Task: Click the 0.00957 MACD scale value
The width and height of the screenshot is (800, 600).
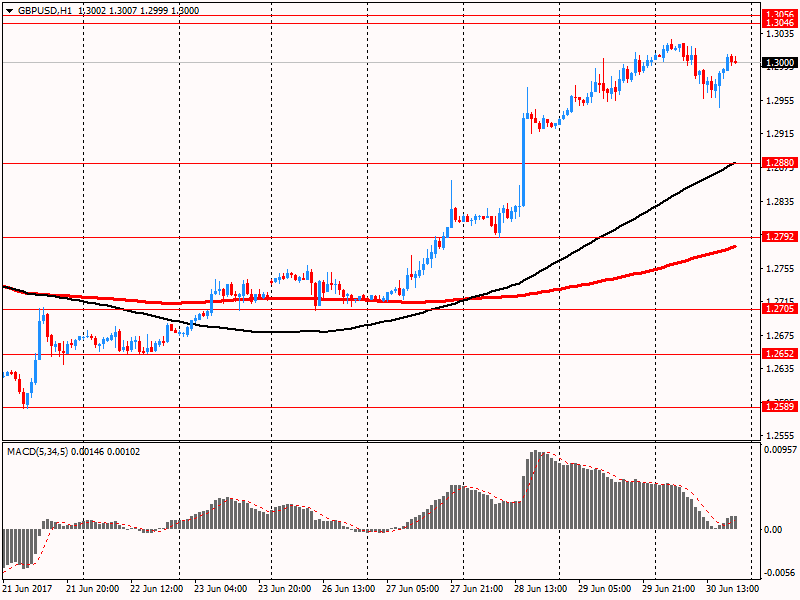Action: pos(780,449)
